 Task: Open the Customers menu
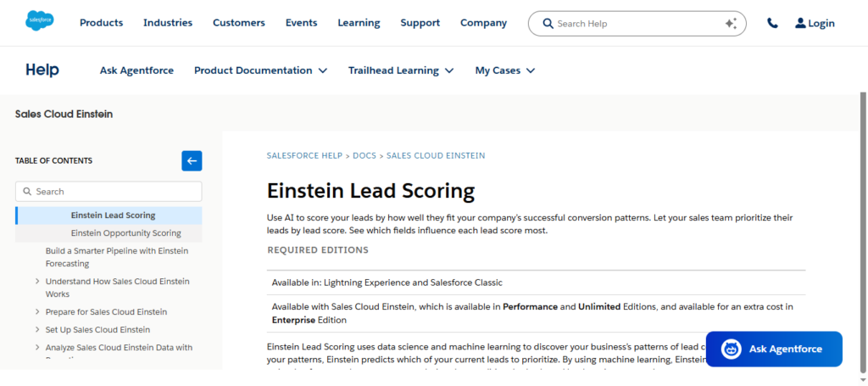coord(239,23)
